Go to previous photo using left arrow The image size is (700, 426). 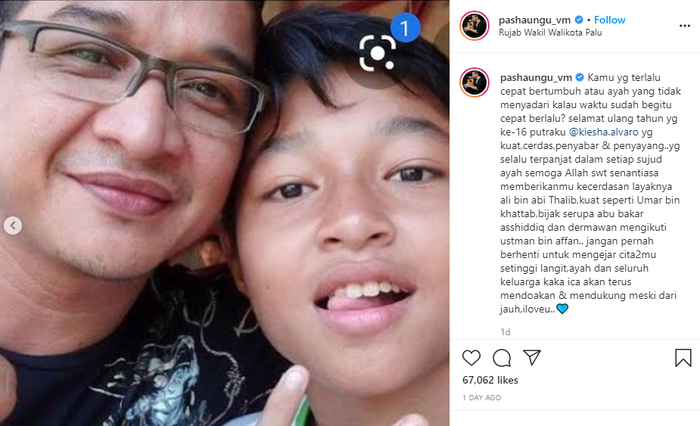pos(13,226)
